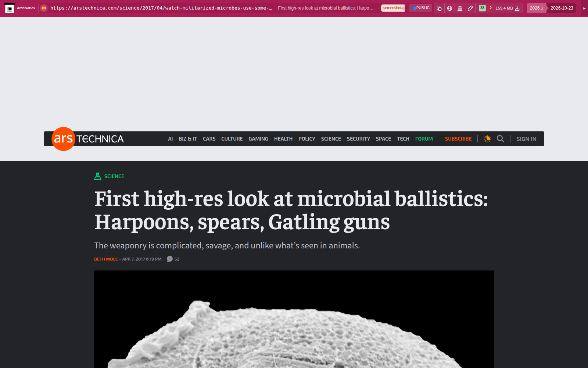Screen dimensions: 588x368
Task: Click the green 38 succeeded count badge
Action: pos(482,8)
